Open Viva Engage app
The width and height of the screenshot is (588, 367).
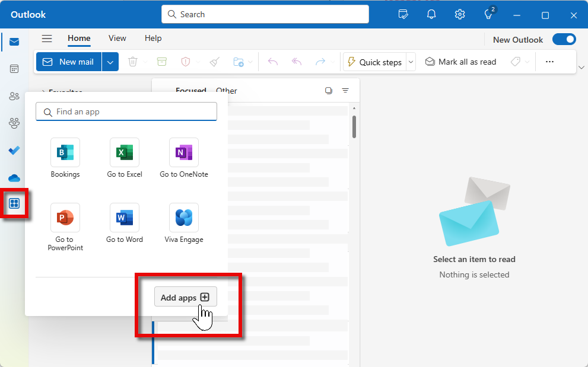click(184, 218)
